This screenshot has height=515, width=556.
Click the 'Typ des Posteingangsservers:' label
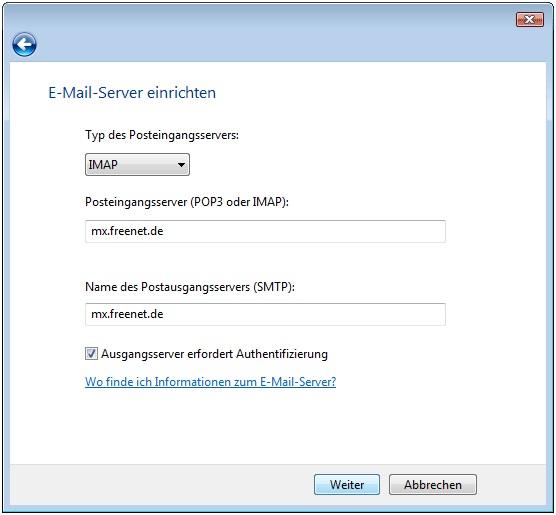[162, 135]
